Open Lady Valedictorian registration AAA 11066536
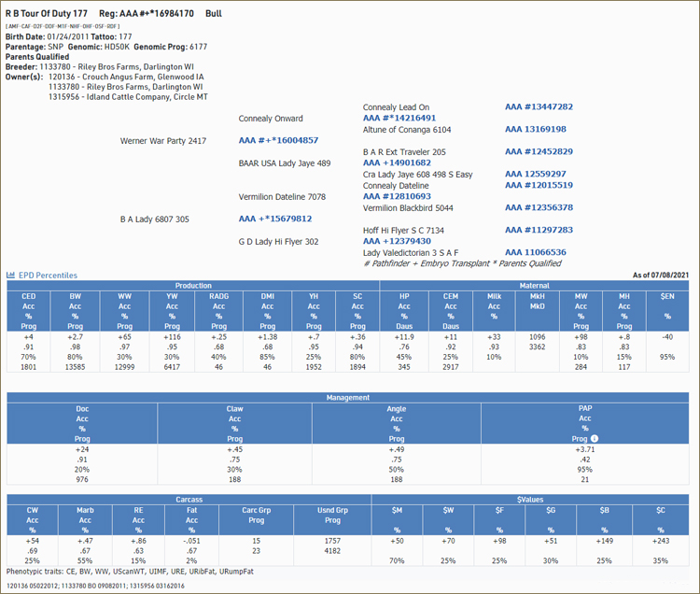 (535, 253)
